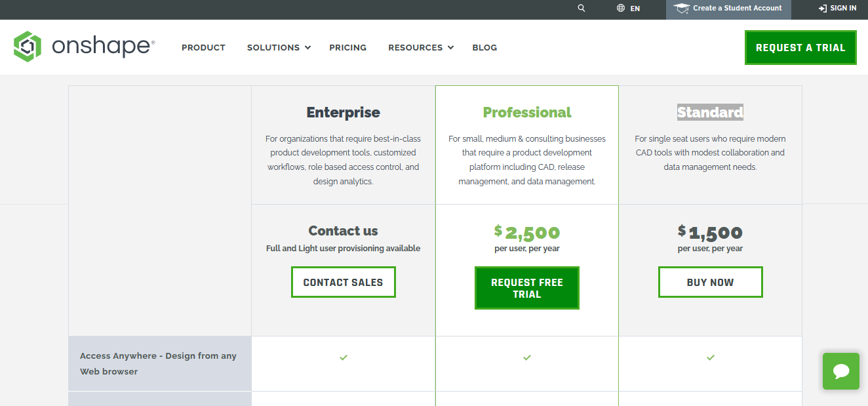Viewport: 868px width, 406px height.
Task: Click the Onshape hexagon logo
Action: (x=28, y=47)
